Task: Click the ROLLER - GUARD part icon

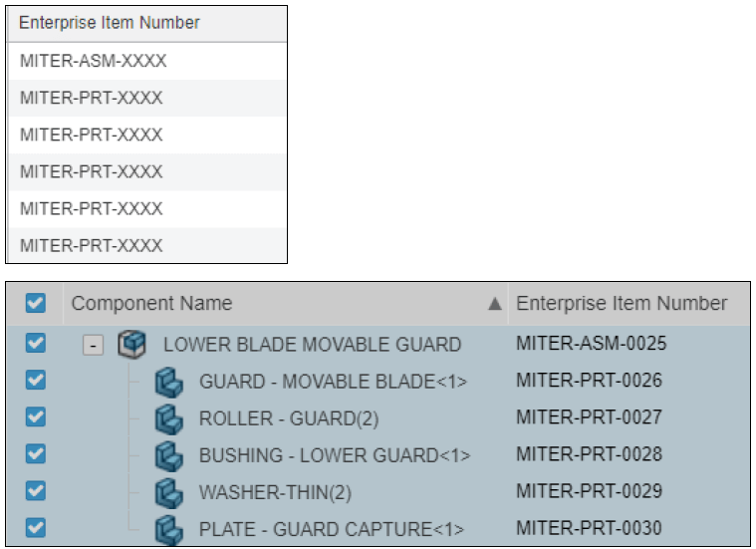Action: [169, 418]
